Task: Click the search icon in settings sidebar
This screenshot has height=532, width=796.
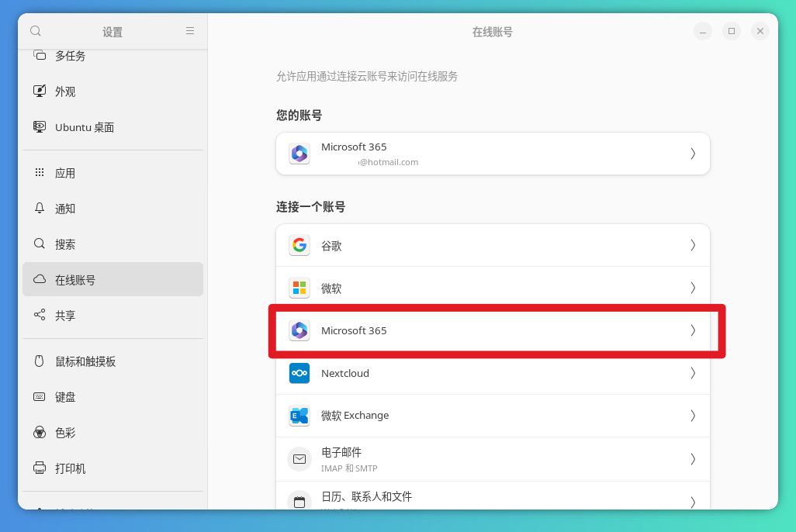Action: 36,31
